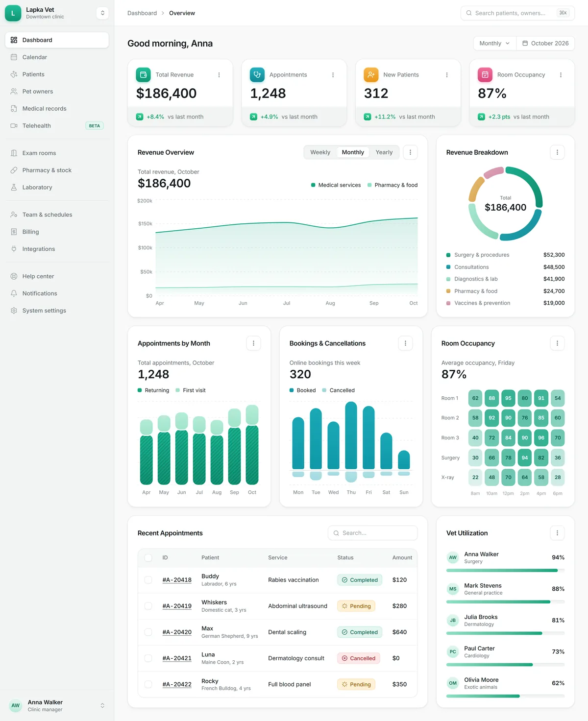The width and height of the screenshot is (588, 721).
Task: Click the Search patients, owners field
Action: [517, 13]
